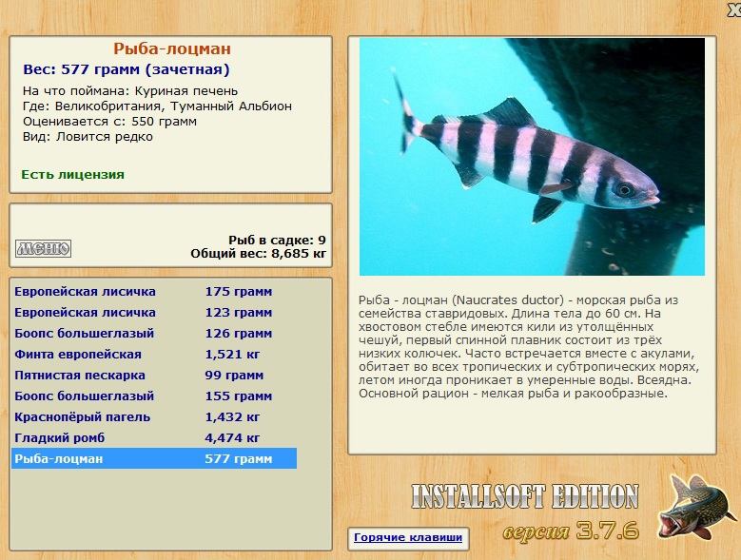Click the Меню button
This screenshot has height=560, width=741.
pos(43,248)
